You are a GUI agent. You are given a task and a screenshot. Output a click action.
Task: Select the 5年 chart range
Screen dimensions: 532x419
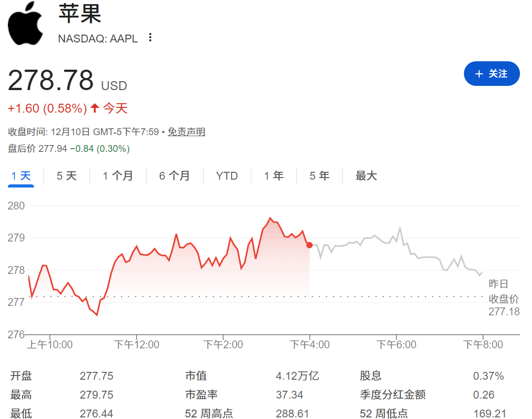(319, 176)
